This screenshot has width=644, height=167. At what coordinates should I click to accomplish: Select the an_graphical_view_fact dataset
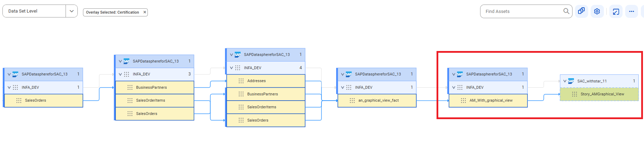click(x=377, y=100)
